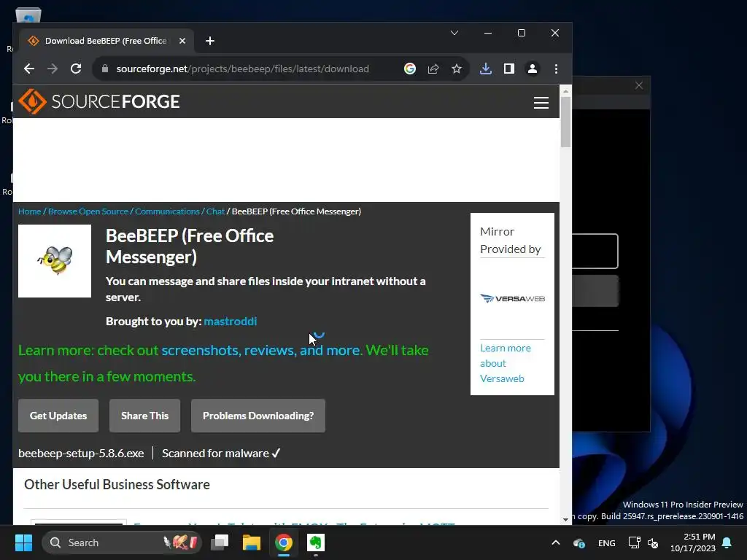Follow screenshots, reviews, and more link
Viewport: 747px width, 560px height.
260,351
